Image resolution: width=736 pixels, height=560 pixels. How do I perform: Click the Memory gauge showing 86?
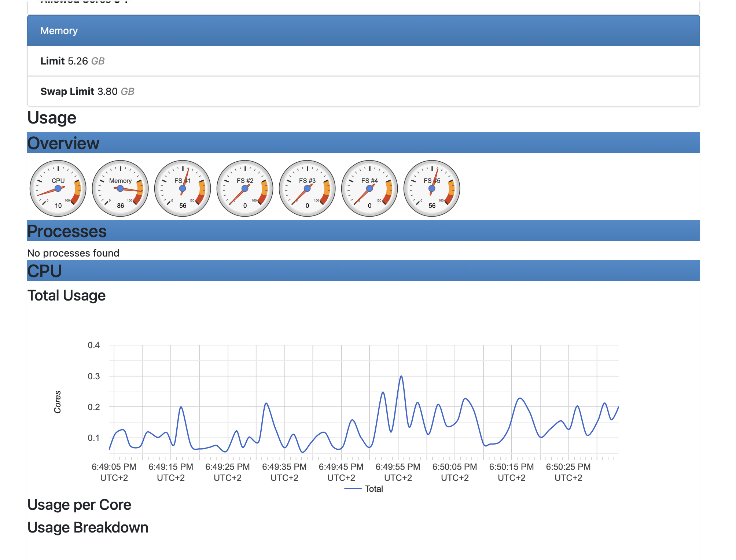tap(120, 188)
